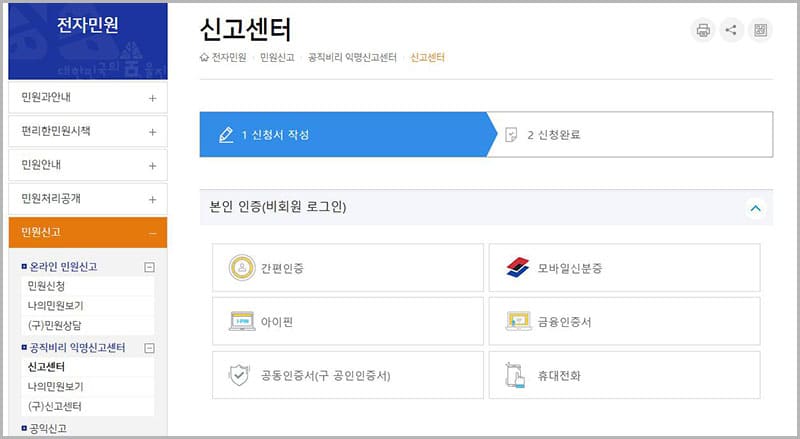
Task: Select 아이핀 login icon
Action: coord(241,322)
